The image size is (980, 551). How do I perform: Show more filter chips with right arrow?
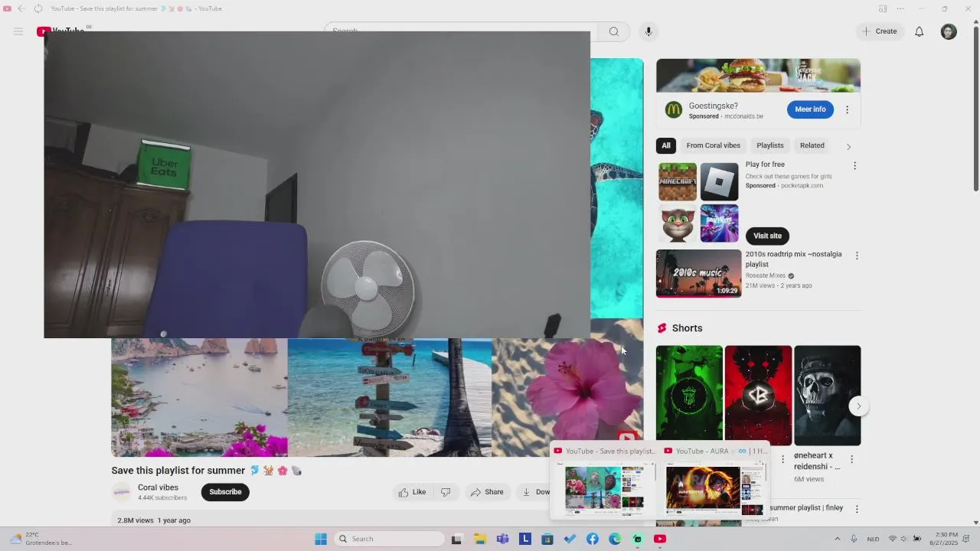coord(848,146)
